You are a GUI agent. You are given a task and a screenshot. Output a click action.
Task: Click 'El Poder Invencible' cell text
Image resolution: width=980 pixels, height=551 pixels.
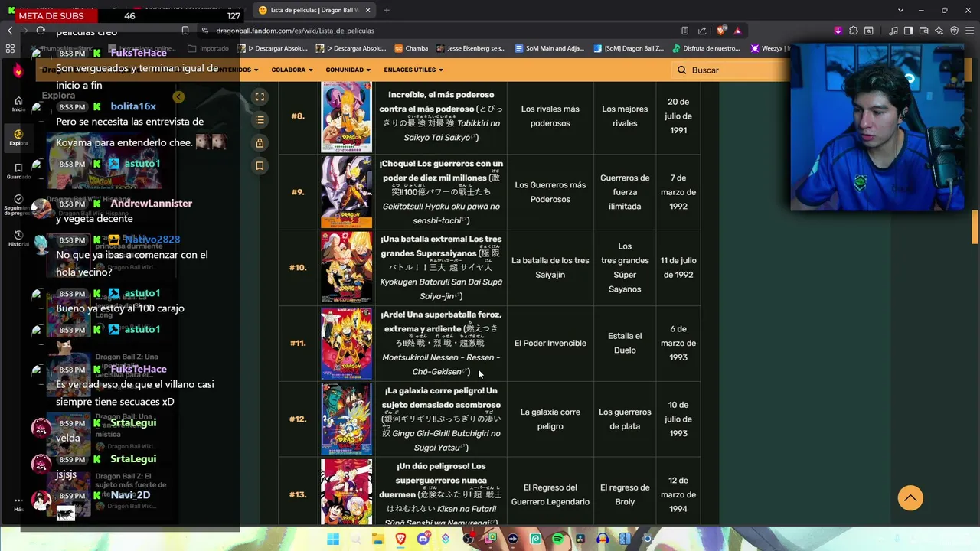[550, 343]
